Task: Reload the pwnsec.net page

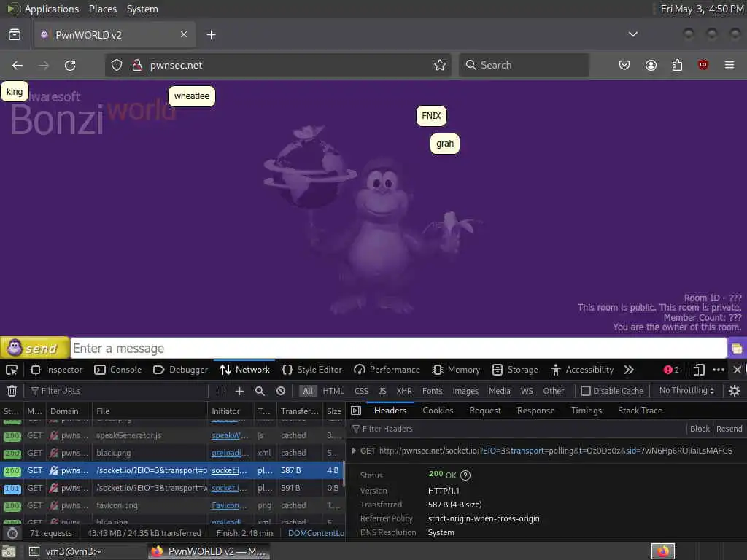Action: [x=70, y=65]
